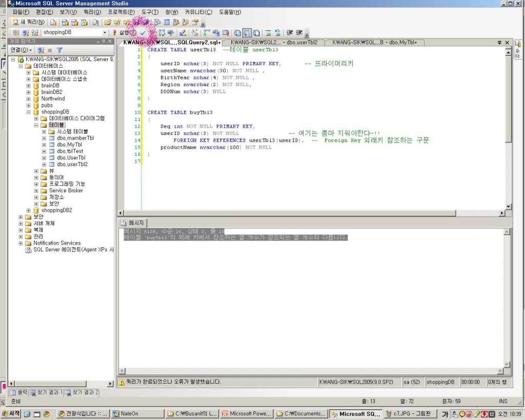Click the 시작 Start button
The height and width of the screenshot is (420, 525).
(x=11, y=414)
